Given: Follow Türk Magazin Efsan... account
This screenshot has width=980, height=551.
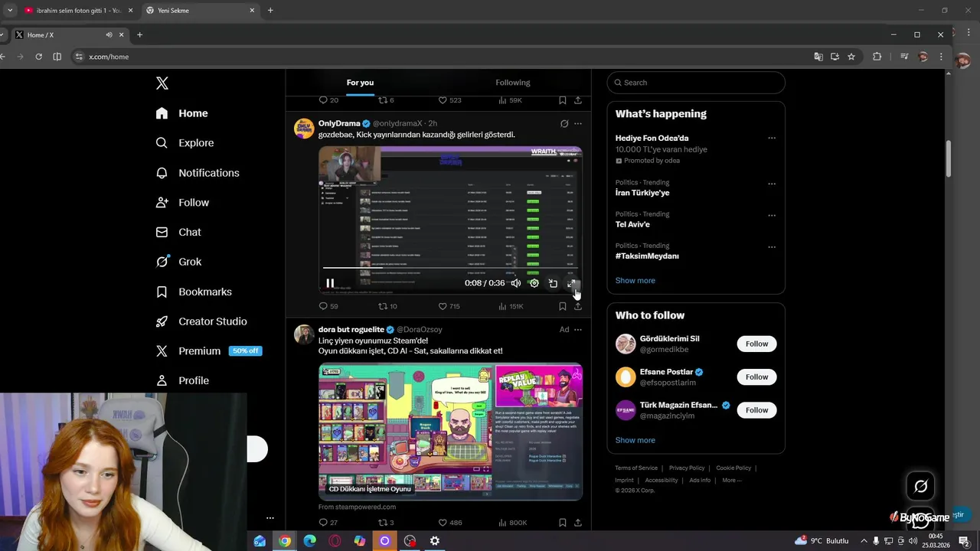Looking at the screenshot, I should (x=757, y=410).
